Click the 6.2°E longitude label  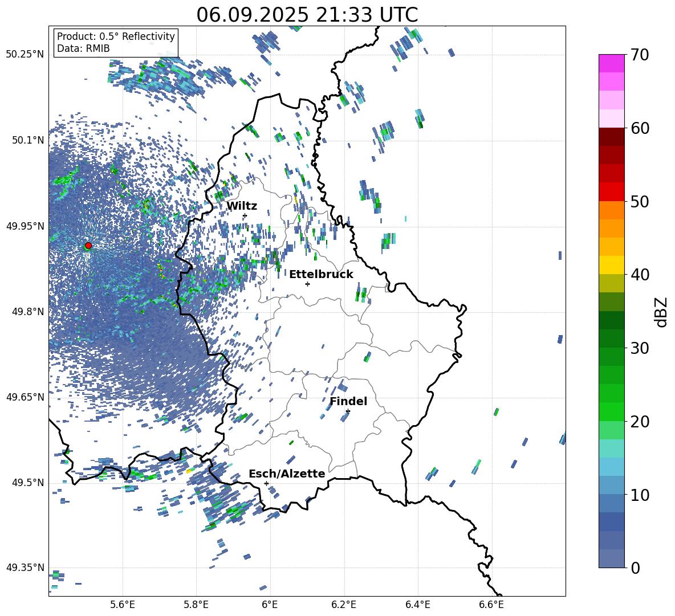344,605
